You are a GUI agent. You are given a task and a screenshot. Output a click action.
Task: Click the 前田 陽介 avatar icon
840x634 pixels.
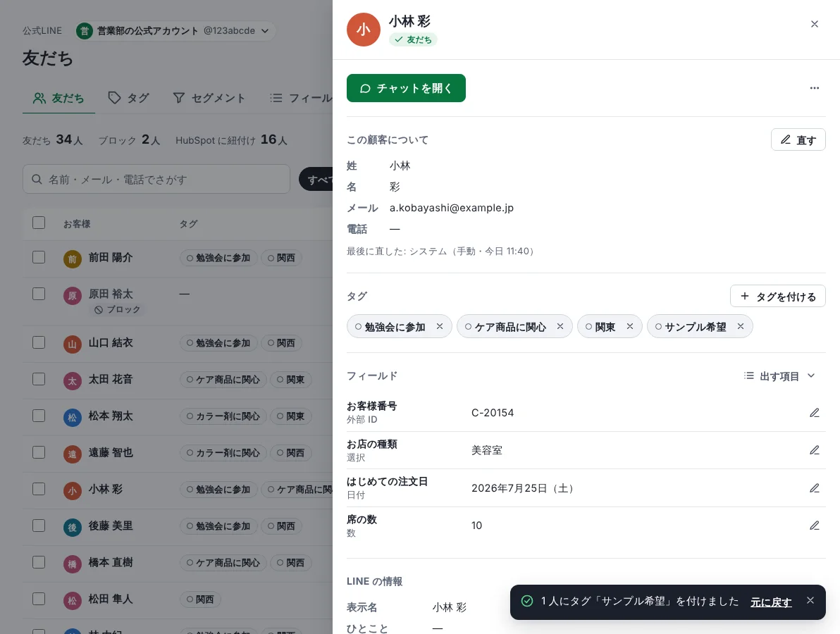tap(73, 259)
